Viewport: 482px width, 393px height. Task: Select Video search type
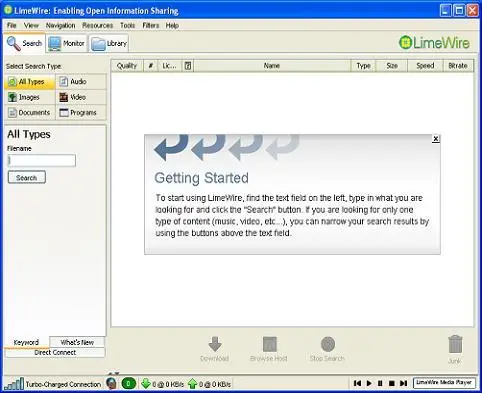point(81,97)
